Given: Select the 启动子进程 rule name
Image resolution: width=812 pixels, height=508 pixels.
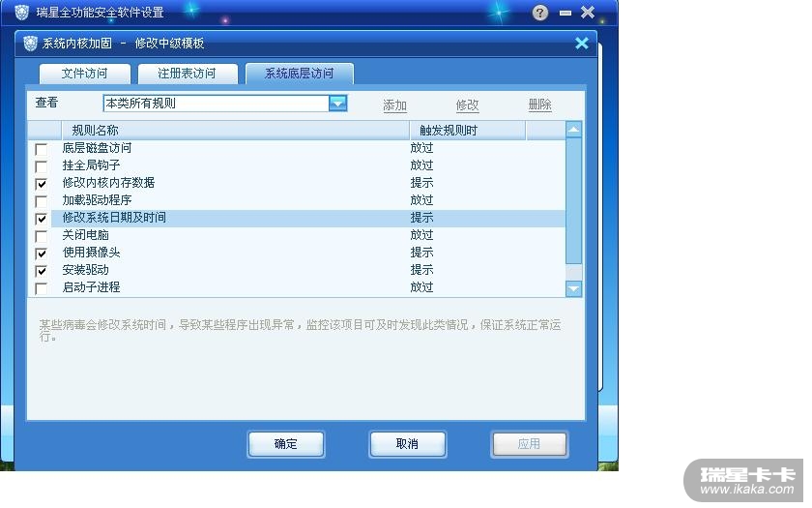Looking at the screenshot, I should (x=91, y=287).
